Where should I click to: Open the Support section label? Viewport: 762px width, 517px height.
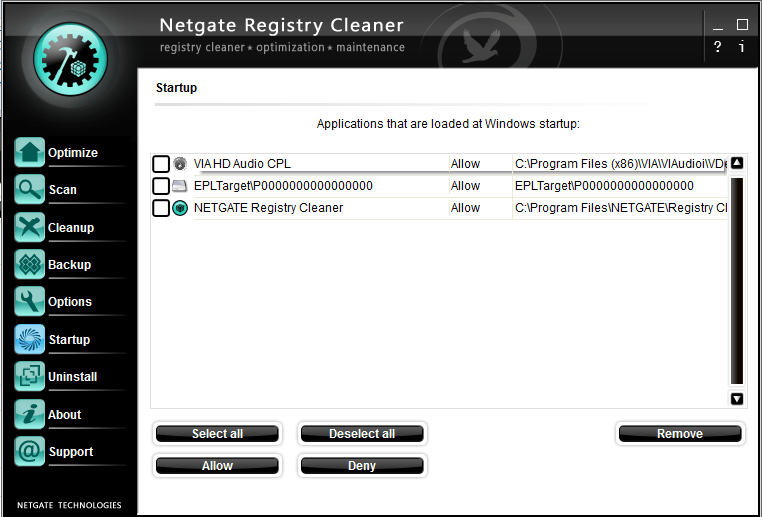coord(71,452)
